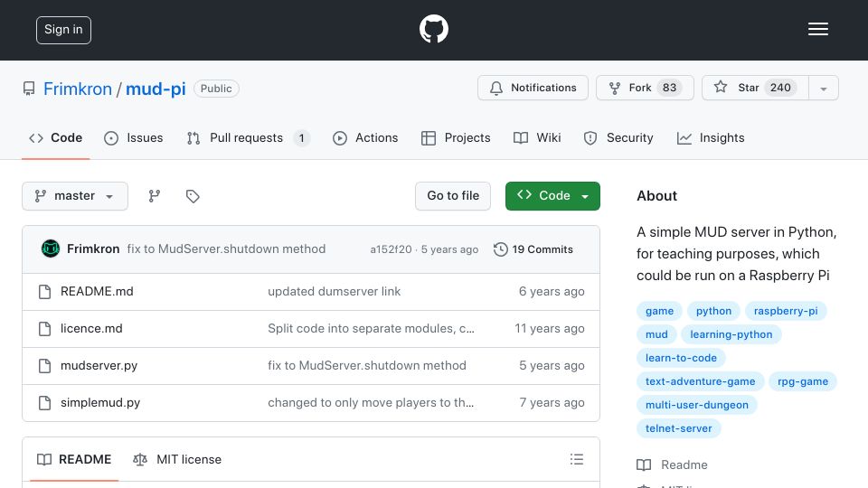Open the hamburger navigation menu
Image resolution: width=868 pixels, height=488 pixels.
pos(817,29)
